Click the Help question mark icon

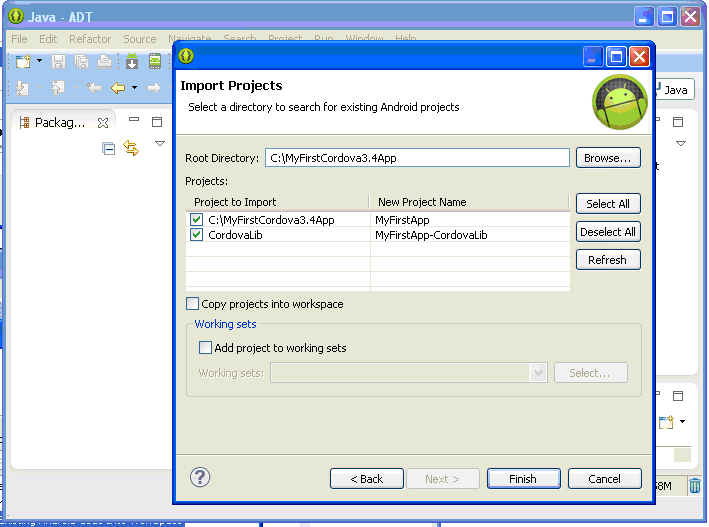(x=200, y=477)
